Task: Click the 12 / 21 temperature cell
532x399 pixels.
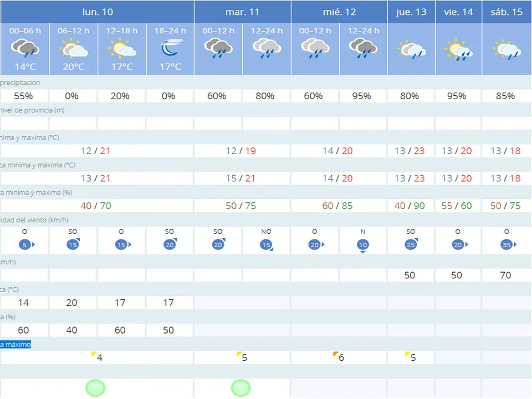Action: pyautogui.click(x=96, y=151)
